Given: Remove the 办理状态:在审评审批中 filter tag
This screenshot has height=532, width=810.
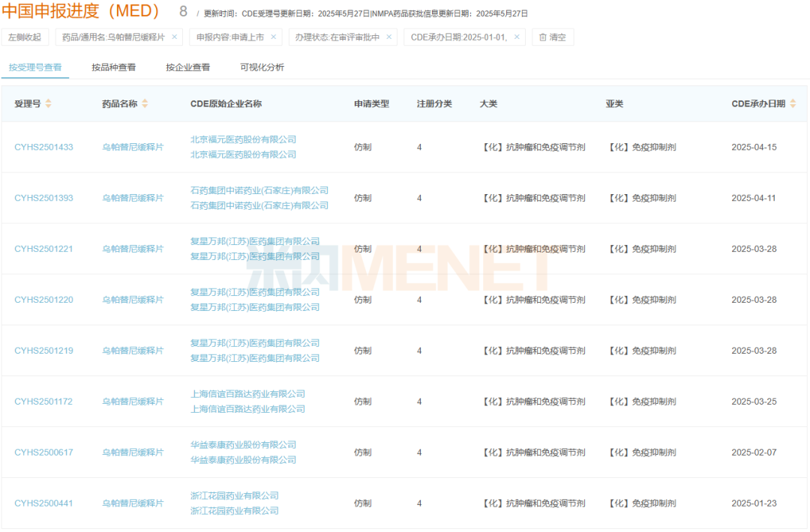Looking at the screenshot, I should tap(389, 37).
